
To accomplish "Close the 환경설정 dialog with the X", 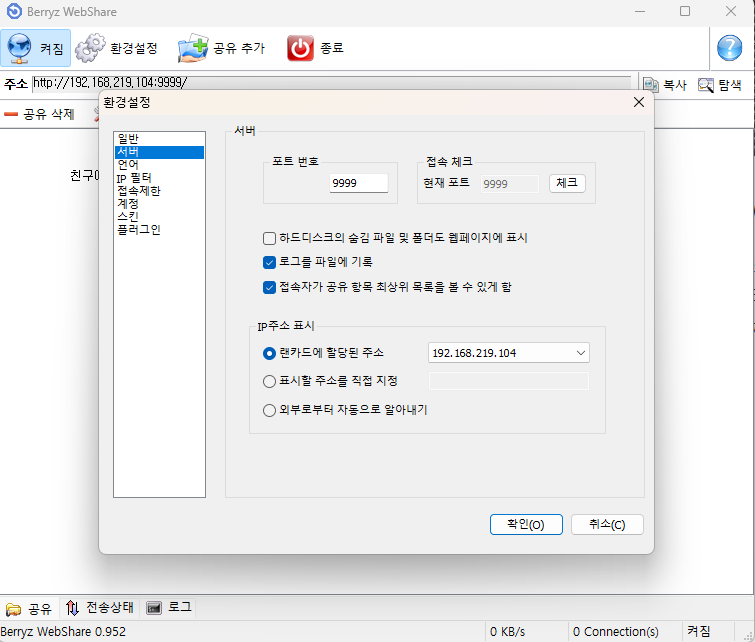I will [x=639, y=102].
